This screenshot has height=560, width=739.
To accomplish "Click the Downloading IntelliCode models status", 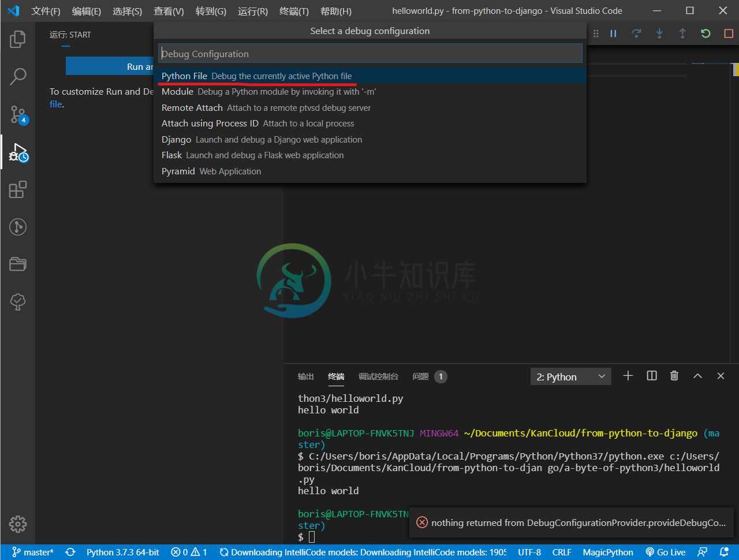I will [x=363, y=552].
